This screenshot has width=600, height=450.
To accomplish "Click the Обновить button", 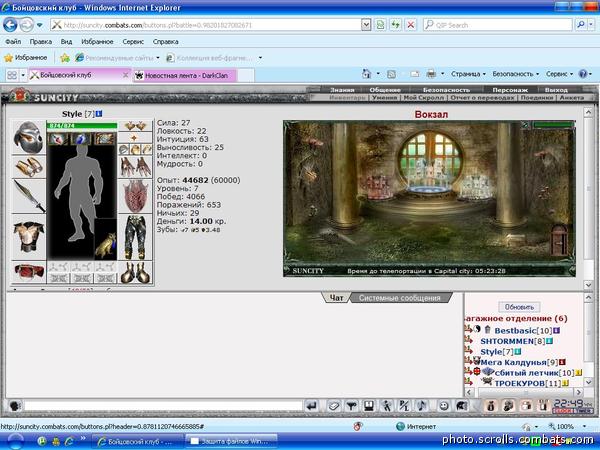I will (519, 307).
